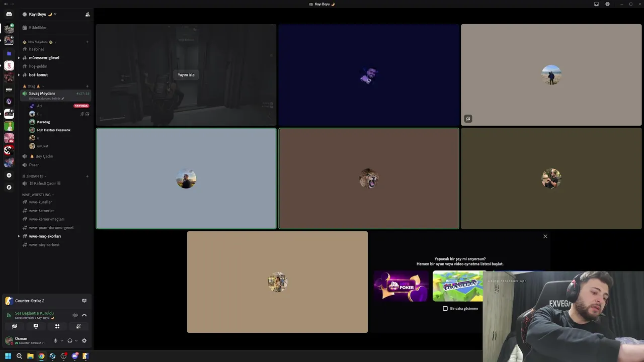Edit channel status pencil under Savaş Meydanı

point(63,99)
